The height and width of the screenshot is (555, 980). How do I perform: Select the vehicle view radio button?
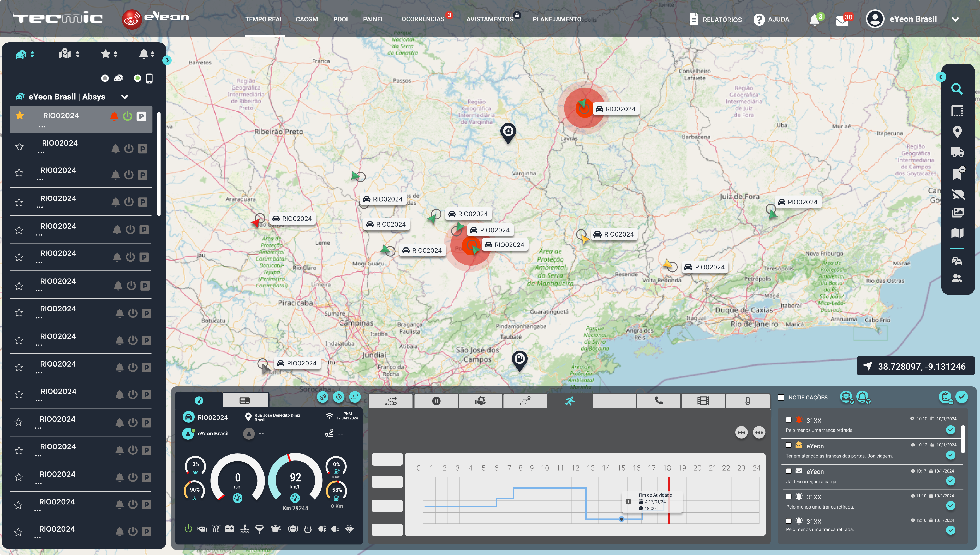[105, 78]
